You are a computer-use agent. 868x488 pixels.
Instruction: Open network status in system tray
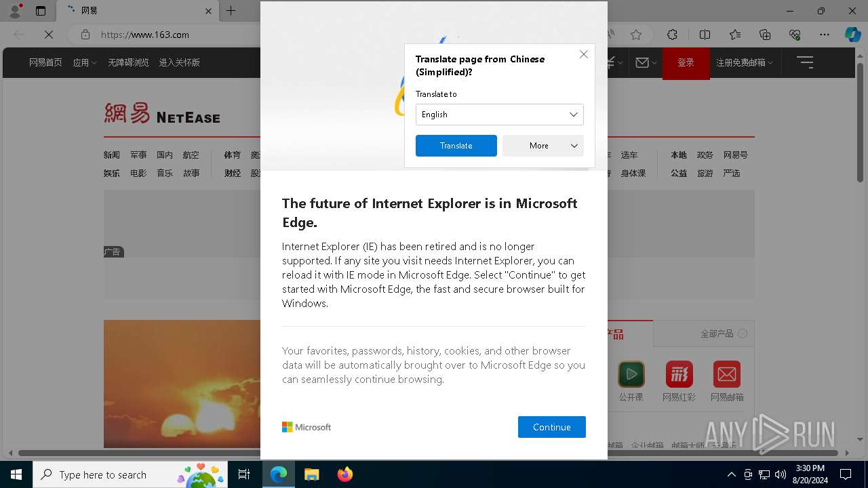point(764,474)
